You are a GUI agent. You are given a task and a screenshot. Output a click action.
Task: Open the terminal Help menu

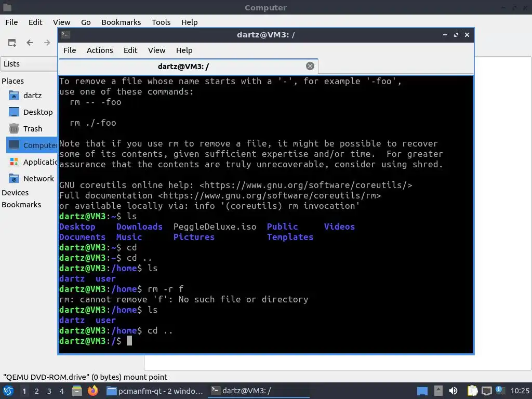[184, 50]
